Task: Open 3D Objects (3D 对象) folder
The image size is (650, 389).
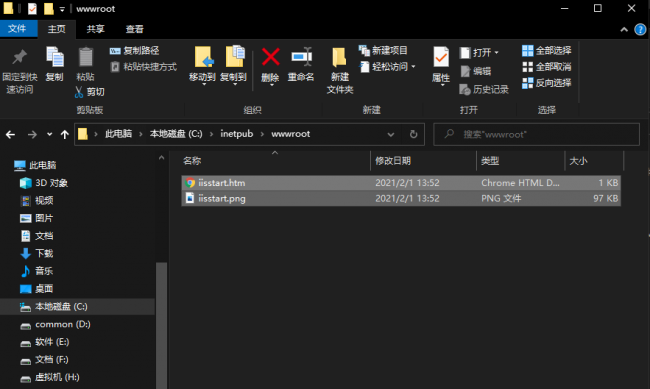Action: [x=44, y=183]
